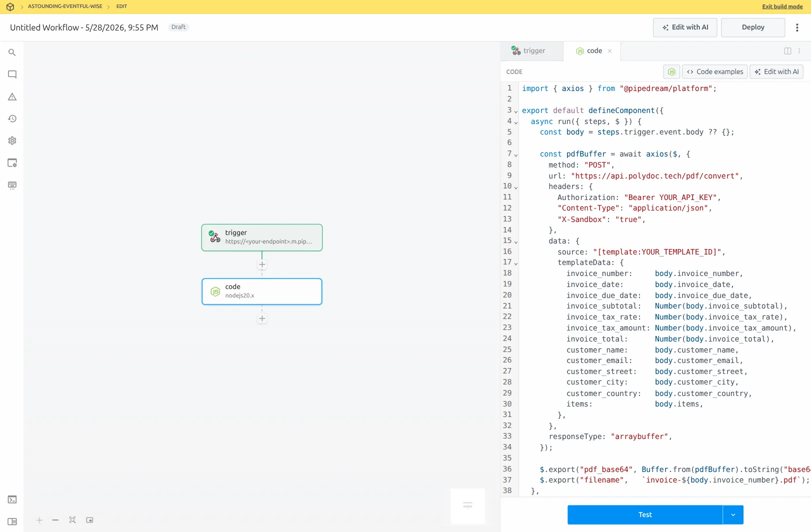Zoom in on the canvas with plus
The image size is (811, 532).
tap(39, 520)
